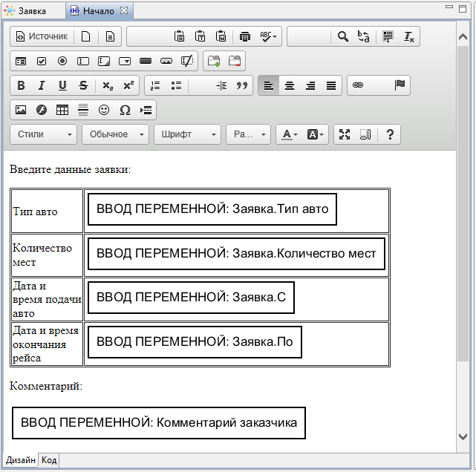This screenshot has width=476, height=472.
Task: Insert a special character (Omega)
Action: click(x=125, y=110)
